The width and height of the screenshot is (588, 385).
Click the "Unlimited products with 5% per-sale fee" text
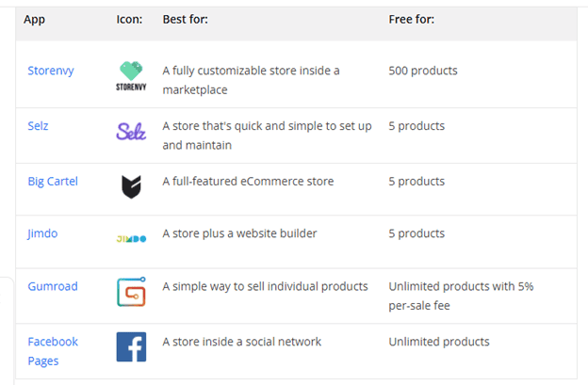pos(461,296)
